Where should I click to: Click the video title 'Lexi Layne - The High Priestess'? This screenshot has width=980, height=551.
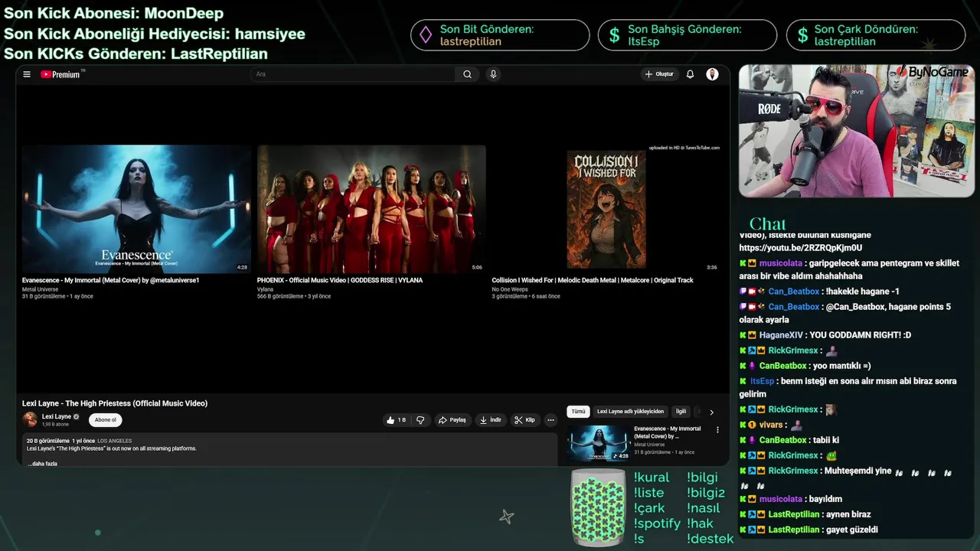[x=115, y=403]
